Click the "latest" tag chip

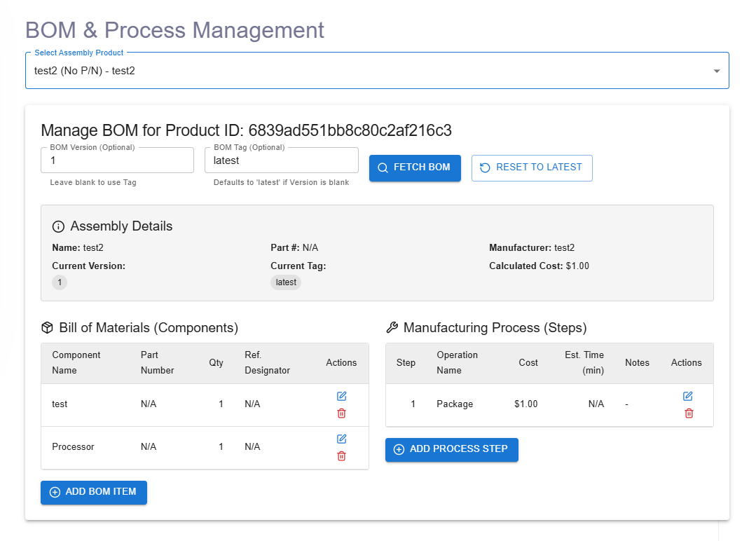tap(286, 282)
